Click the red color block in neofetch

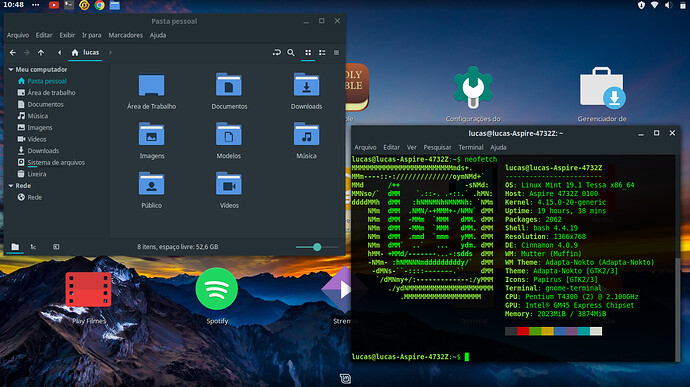coord(523,331)
